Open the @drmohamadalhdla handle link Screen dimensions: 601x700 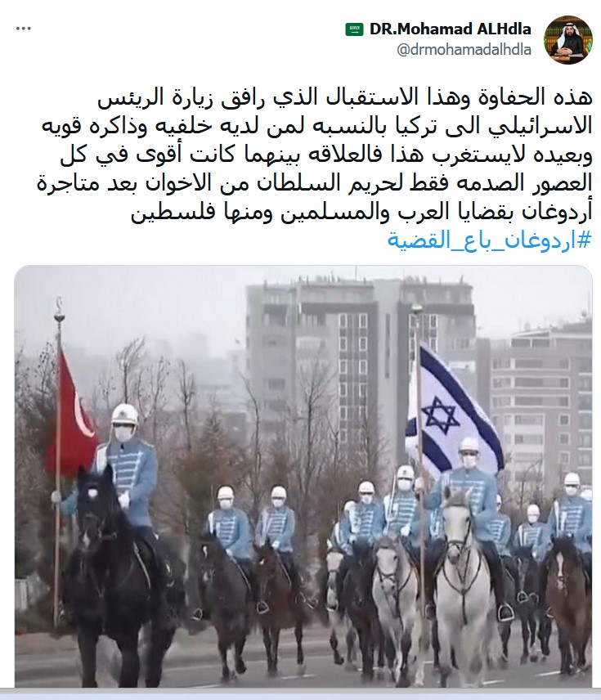tap(464, 50)
